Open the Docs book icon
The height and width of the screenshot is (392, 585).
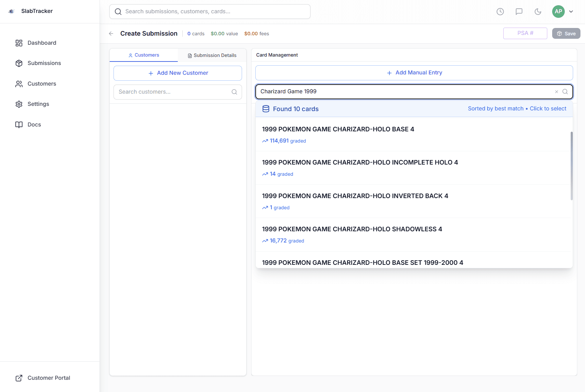point(19,124)
